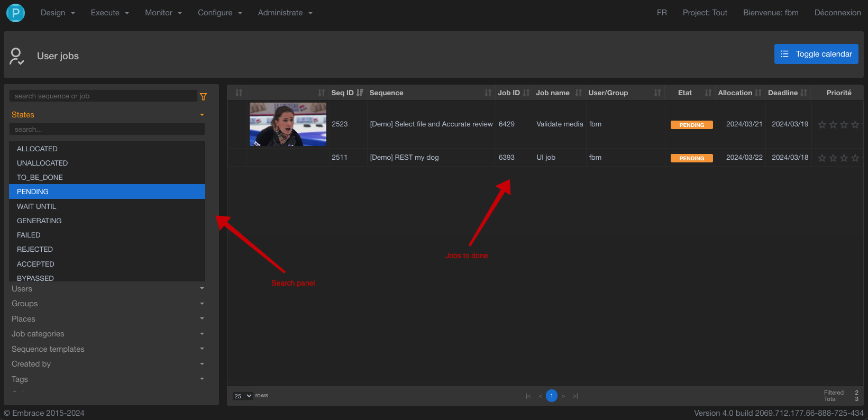868x420 pixels.
Task: Click PENDING badge of UI job
Action: [691, 158]
